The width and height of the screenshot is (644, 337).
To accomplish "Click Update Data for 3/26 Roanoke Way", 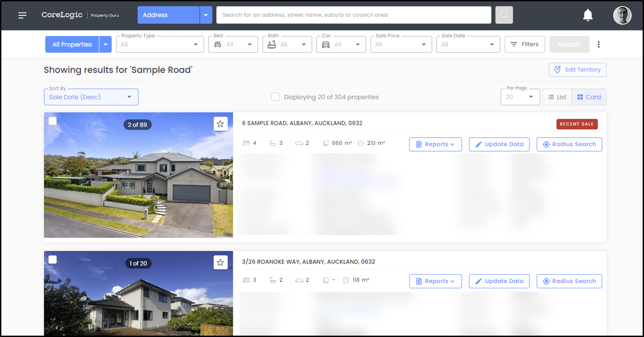I will click(x=499, y=281).
